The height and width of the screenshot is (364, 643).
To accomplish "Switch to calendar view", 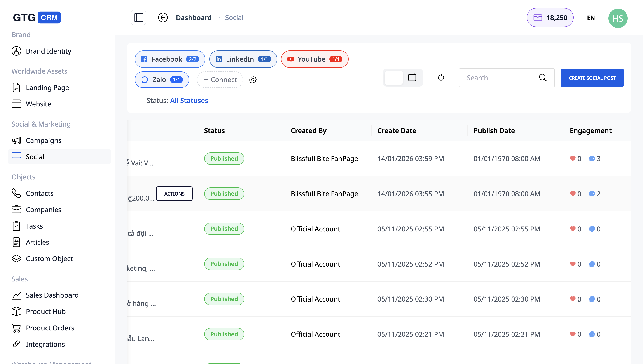I will (412, 78).
